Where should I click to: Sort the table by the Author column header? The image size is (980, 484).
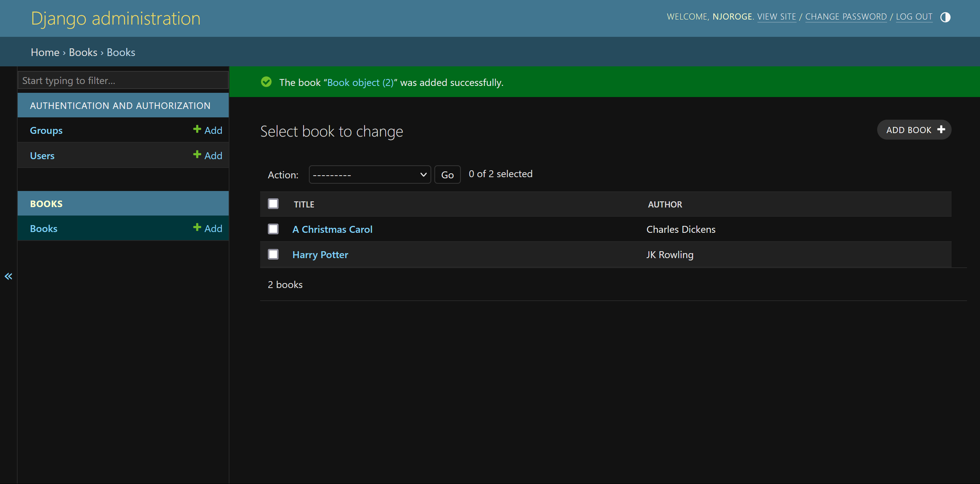pos(665,204)
